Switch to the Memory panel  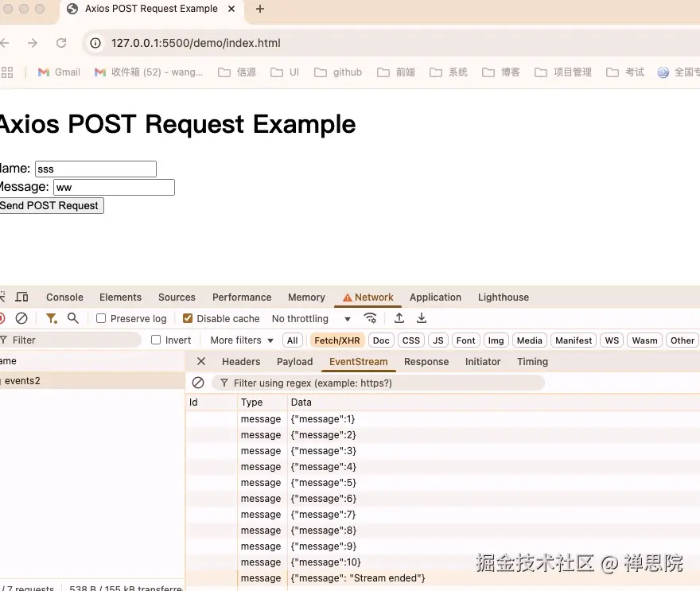(x=306, y=297)
